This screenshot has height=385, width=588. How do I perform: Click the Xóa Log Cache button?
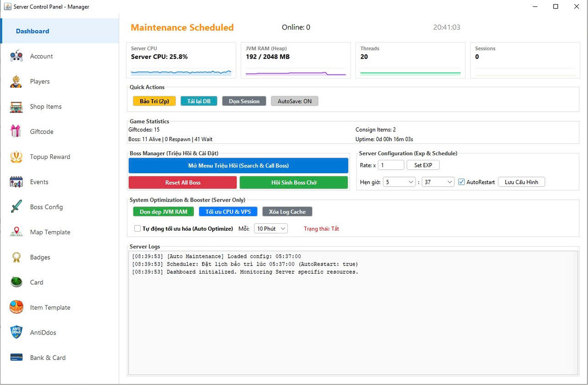coord(287,211)
